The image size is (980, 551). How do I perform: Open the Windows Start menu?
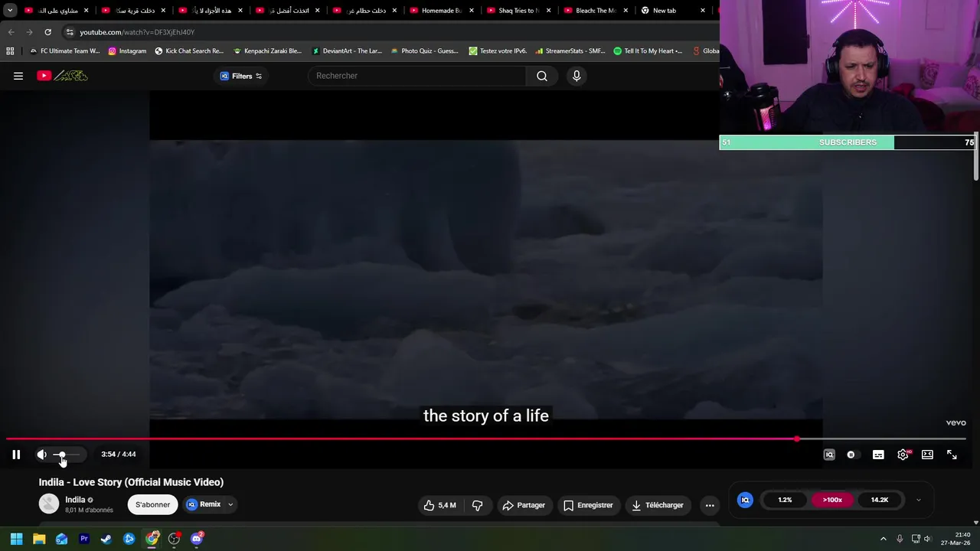(x=16, y=539)
